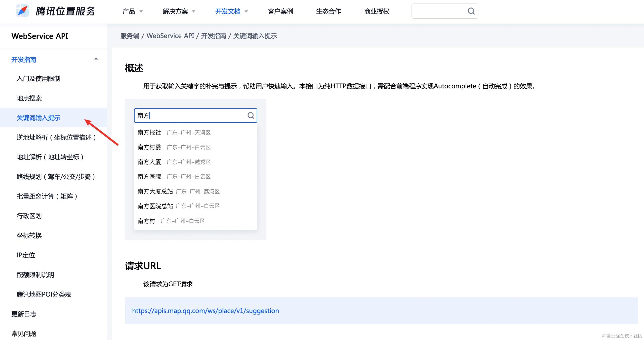Collapse the 开发指南 sidebar section arrow

96,59
